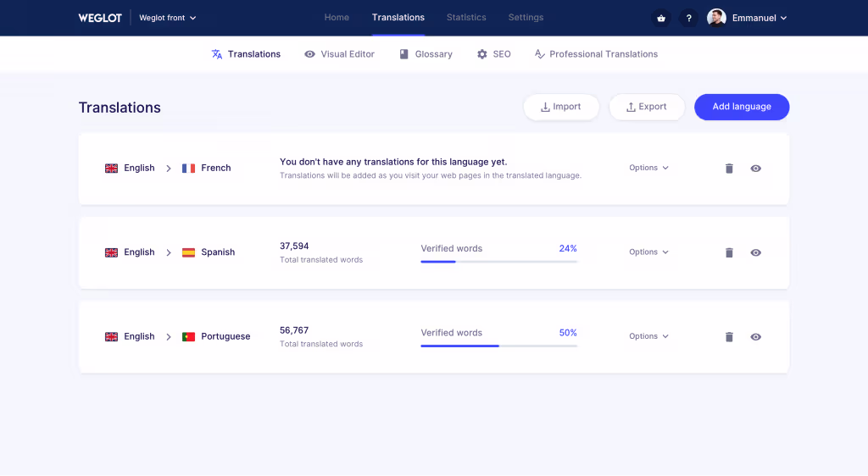Expand the Emmanuel account menu
The image size is (868, 476).
(x=759, y=18)
